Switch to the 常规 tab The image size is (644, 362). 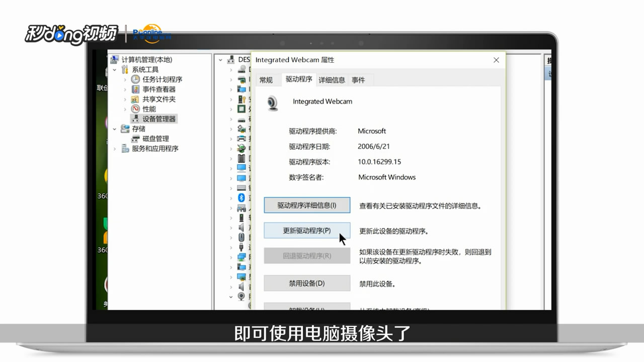click(x=266, y=80)
